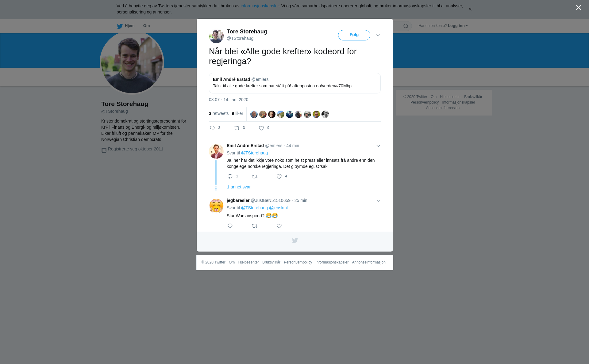Open the options chevron next to Følg
Screen dimensions: 589x364
coord(378,35)
